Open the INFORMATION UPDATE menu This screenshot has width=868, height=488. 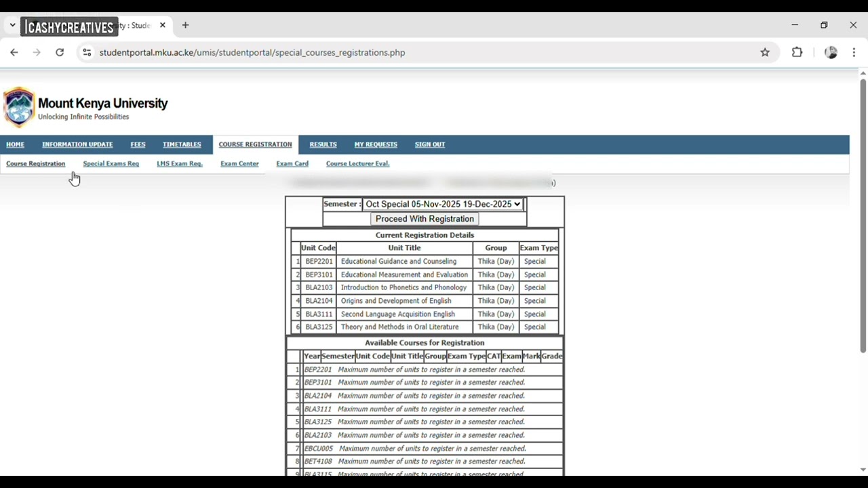coord(77,144)
